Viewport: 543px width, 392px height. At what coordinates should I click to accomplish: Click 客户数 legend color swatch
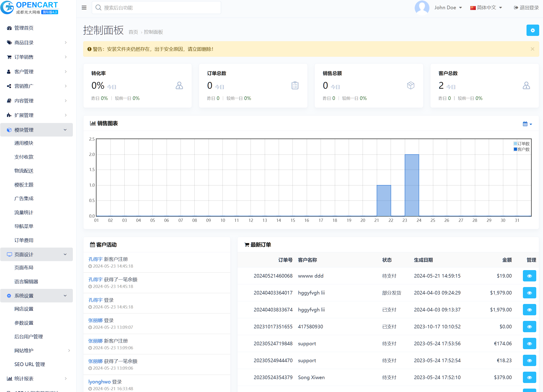pyautogui.click(x=515, y=149)
